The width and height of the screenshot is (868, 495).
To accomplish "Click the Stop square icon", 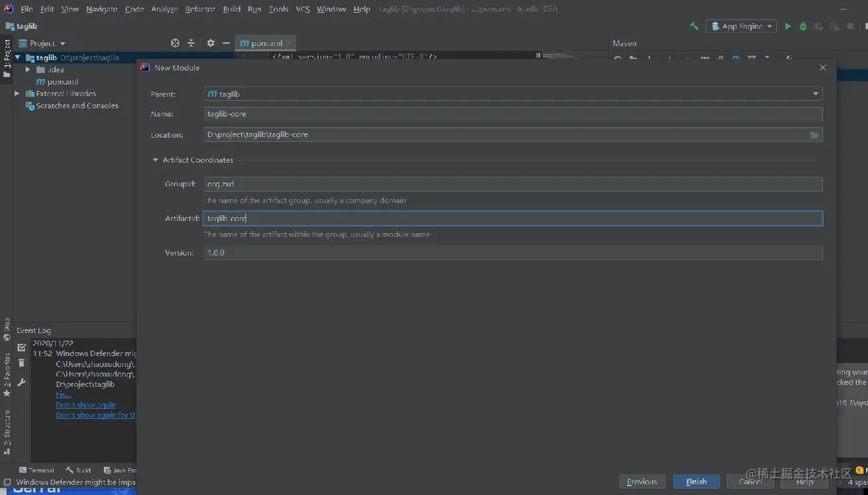I will point(850,26).
